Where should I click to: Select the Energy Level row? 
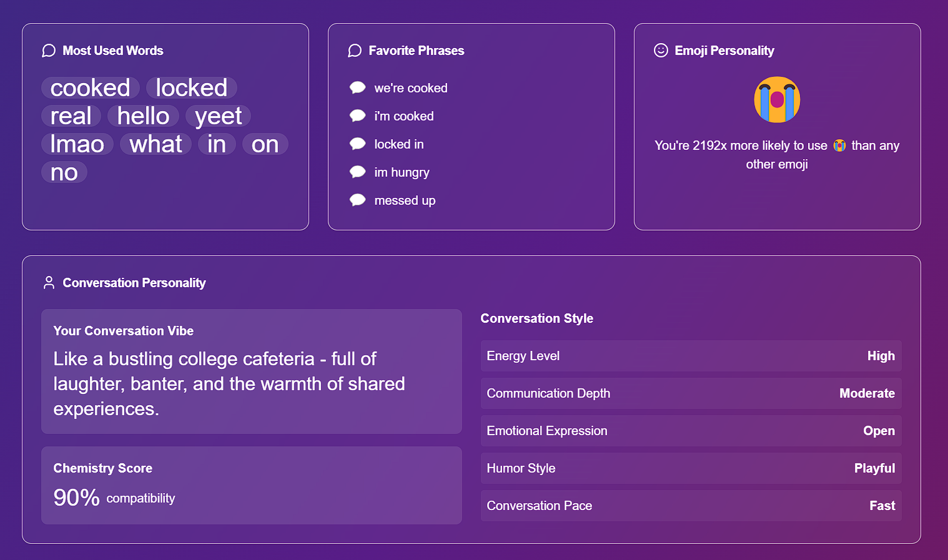[691, 356]
